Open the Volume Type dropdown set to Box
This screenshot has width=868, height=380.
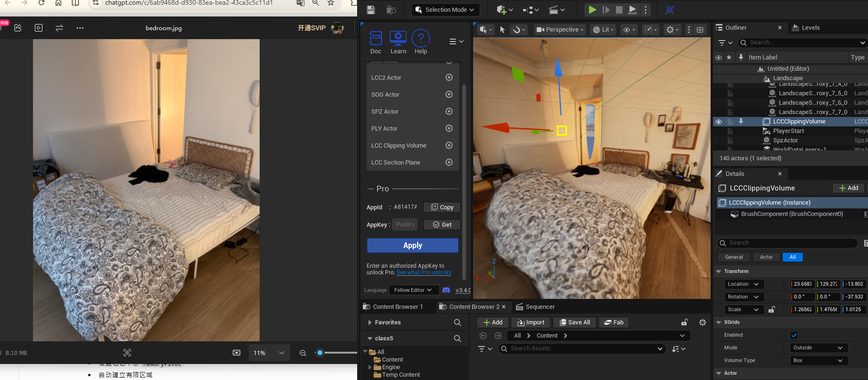click(819, 361)
